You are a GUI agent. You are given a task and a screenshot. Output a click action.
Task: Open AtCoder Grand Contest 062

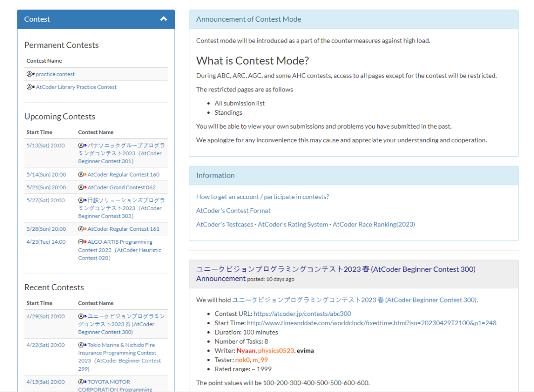click(x=122, y=187)
